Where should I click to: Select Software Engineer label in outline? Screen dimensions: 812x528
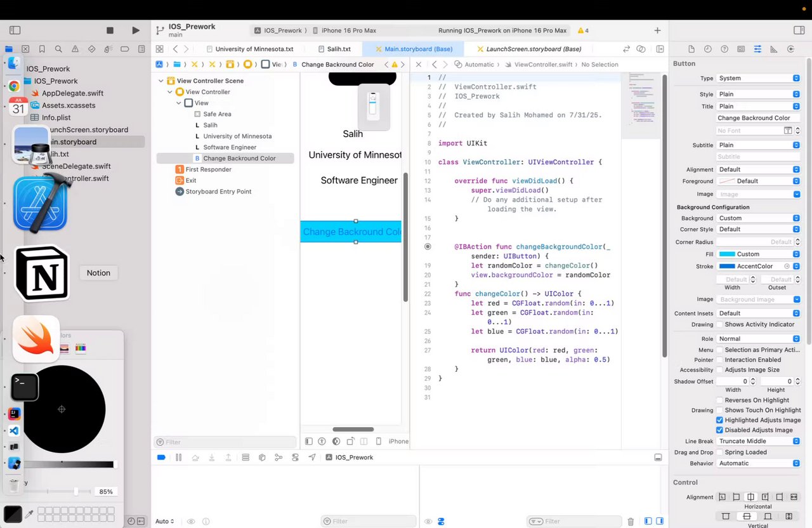click(x=230, y=147)
